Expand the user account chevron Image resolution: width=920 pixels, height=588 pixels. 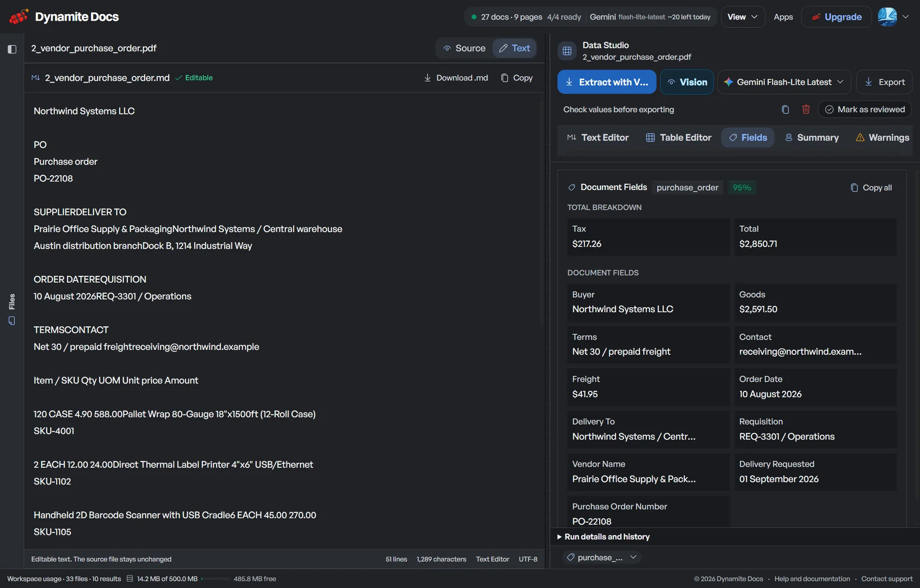click(906, 17)
